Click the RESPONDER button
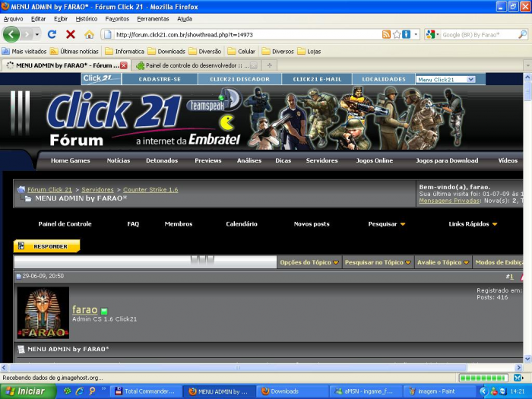The height and width of the screenshot is (399, 532). coord(47,246)
